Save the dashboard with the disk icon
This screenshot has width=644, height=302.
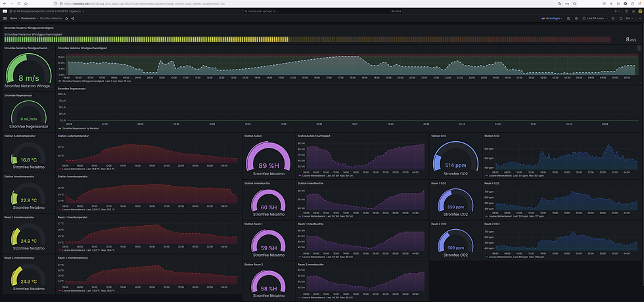568,18
